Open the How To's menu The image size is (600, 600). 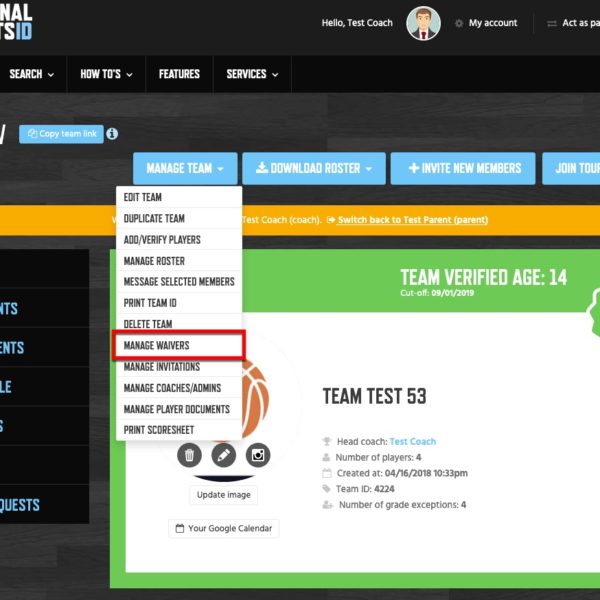(110, 74)
